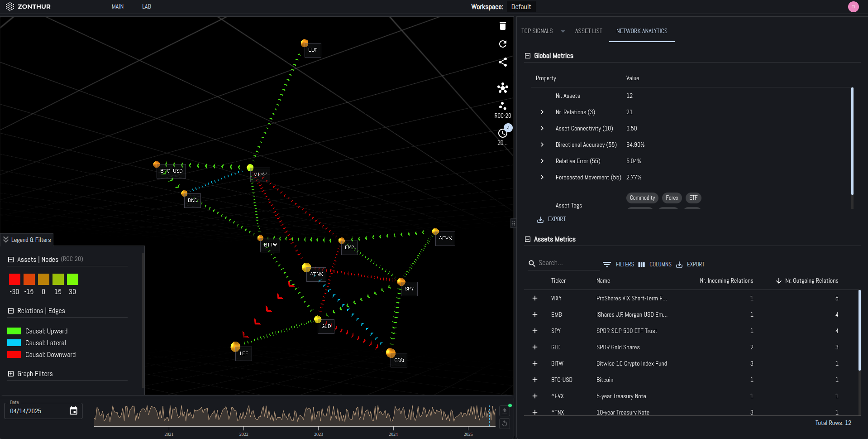The height and width of the screenshot is (439, 868).
Task: Open the graph layout cluster icon
Action: point(502,88)
